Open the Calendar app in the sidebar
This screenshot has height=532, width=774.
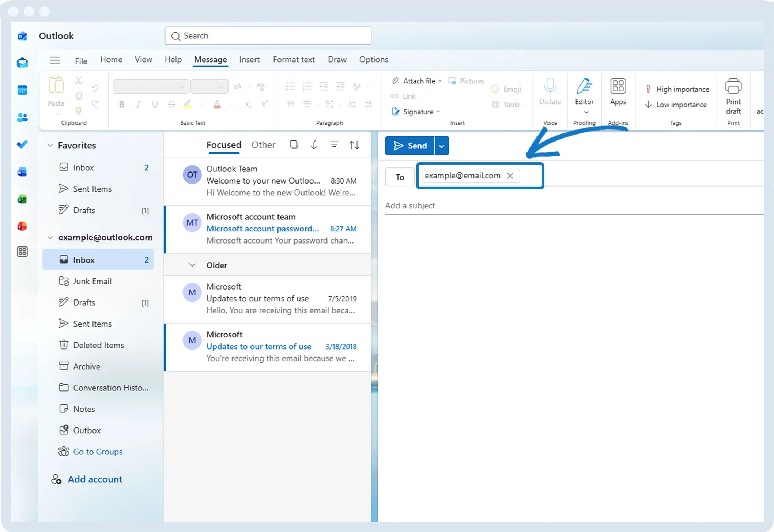pyautogui.click(x=22, y=90)
